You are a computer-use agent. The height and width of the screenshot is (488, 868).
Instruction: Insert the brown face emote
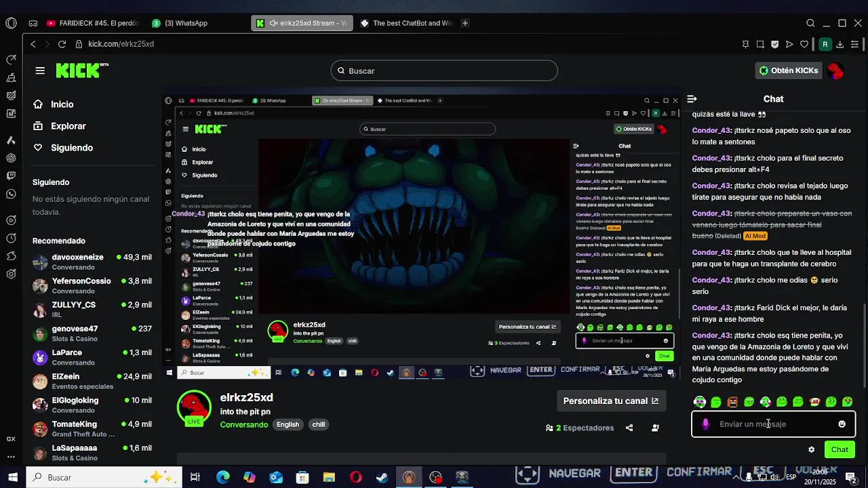pos(732,402)
